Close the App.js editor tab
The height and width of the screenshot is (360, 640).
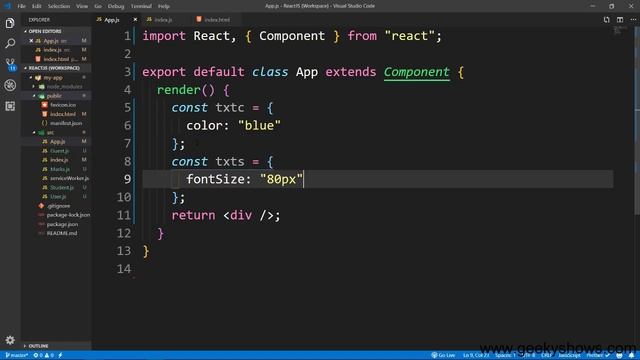point(135,20)
